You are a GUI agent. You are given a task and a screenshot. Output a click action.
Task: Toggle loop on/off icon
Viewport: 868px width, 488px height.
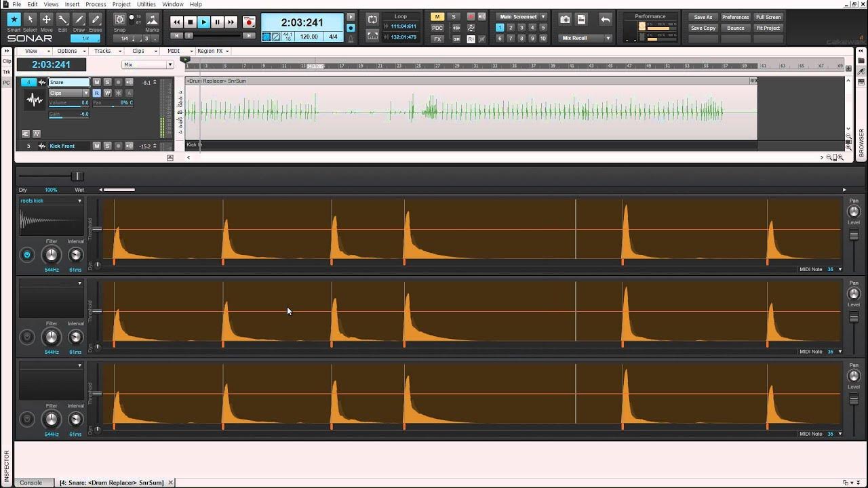372,19
